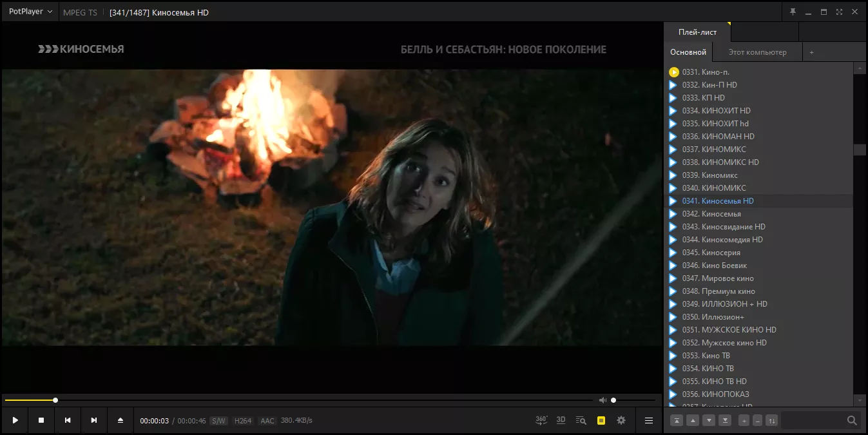Viewport: 868px width, 435px height.
Task: Open playlist sort options
Action: tap(772, 420)
